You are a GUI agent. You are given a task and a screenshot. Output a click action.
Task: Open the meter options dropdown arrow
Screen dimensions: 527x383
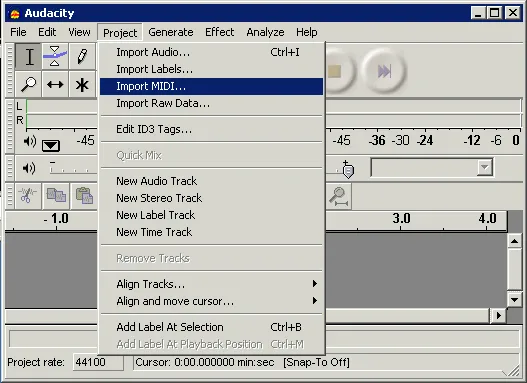coord(51,145)
